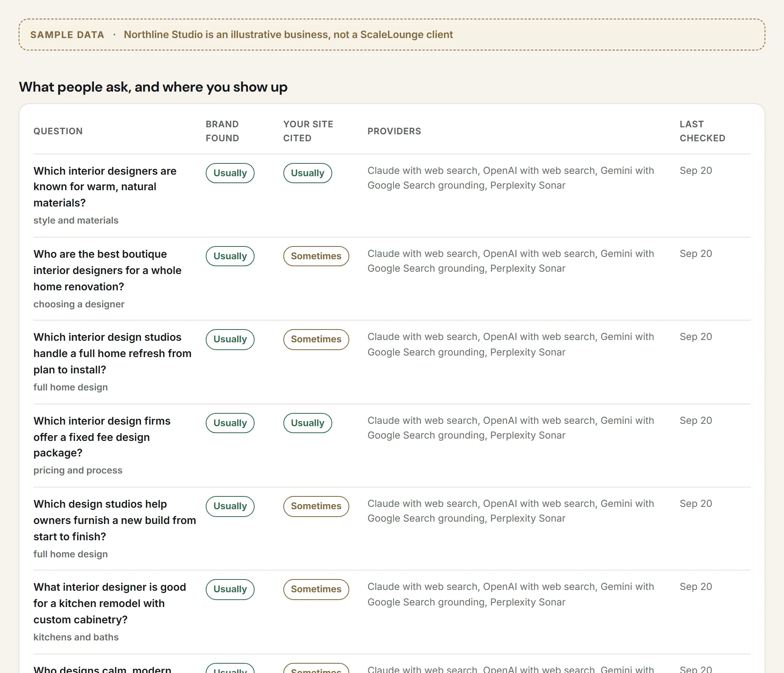Click the PROVIDERS column header
The image size is (784, 673).
click(394, 131)
